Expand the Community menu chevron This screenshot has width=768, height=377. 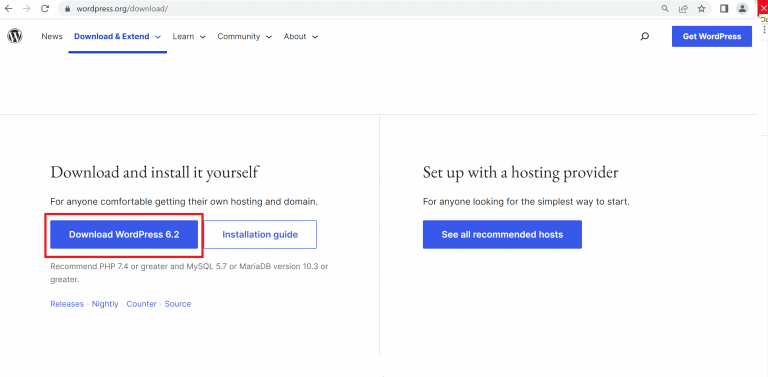point(269,37)
